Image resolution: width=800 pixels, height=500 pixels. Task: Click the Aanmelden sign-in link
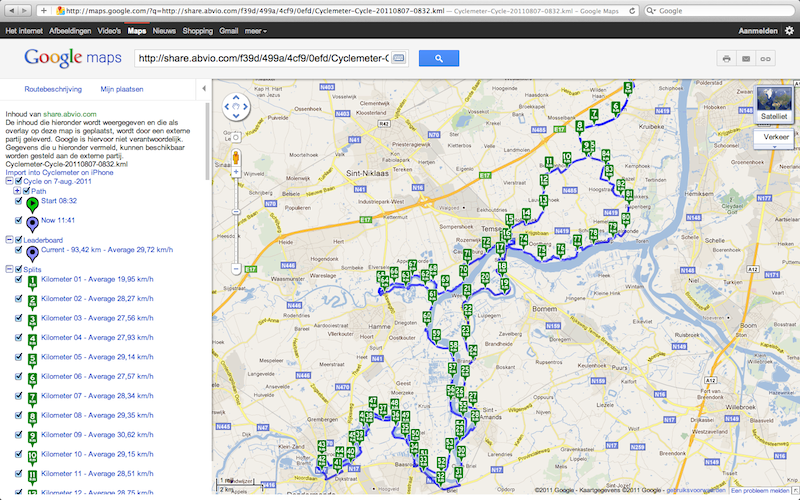pos(758,31)
